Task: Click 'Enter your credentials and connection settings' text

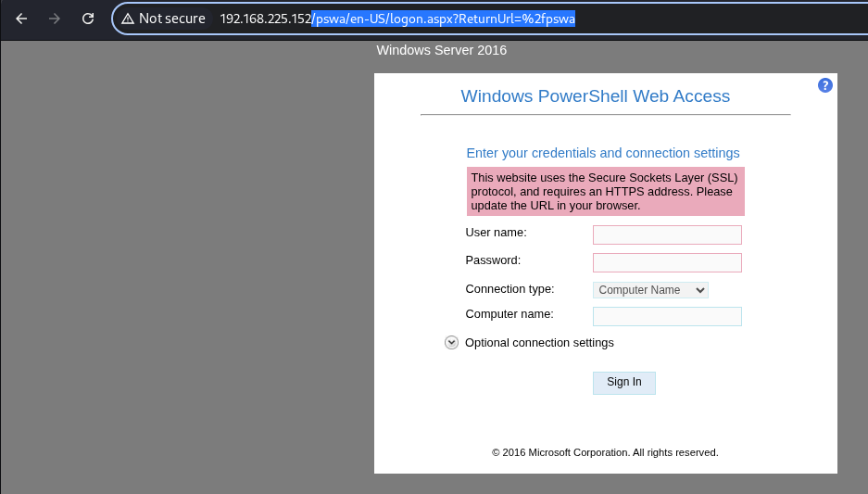Action: [603, 154]
